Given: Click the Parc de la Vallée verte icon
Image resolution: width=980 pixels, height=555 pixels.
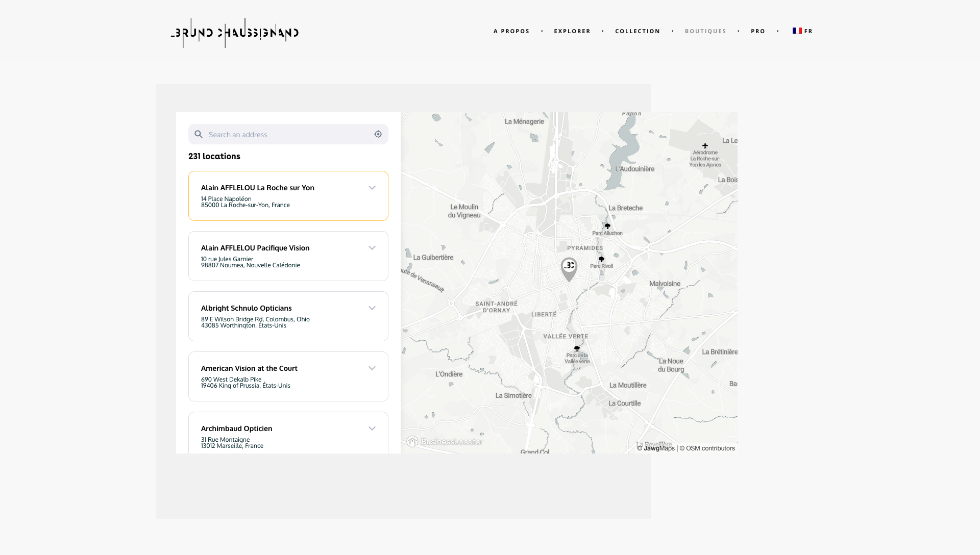Looking at the screenshot, I should (577, 348).
